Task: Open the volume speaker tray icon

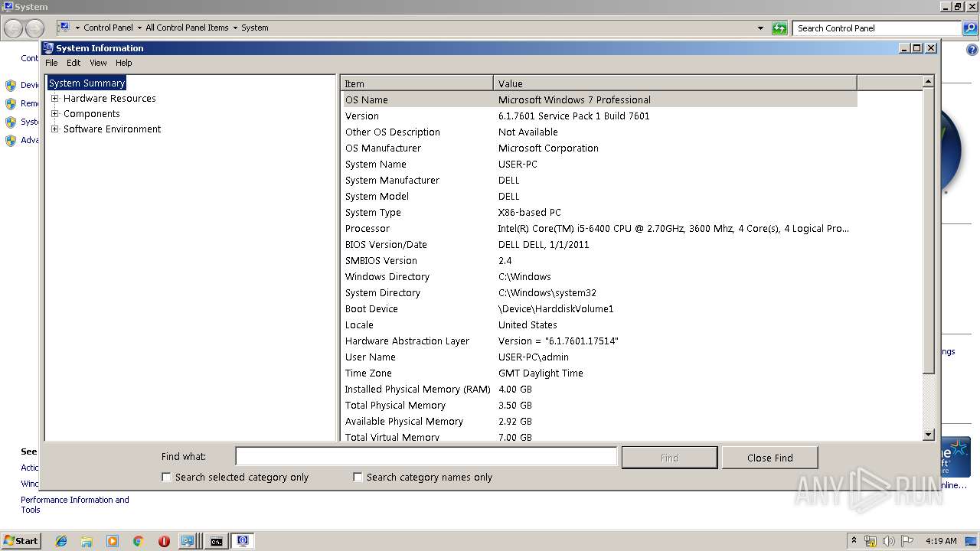Action: pyautogui.click(x=889, y=541)
